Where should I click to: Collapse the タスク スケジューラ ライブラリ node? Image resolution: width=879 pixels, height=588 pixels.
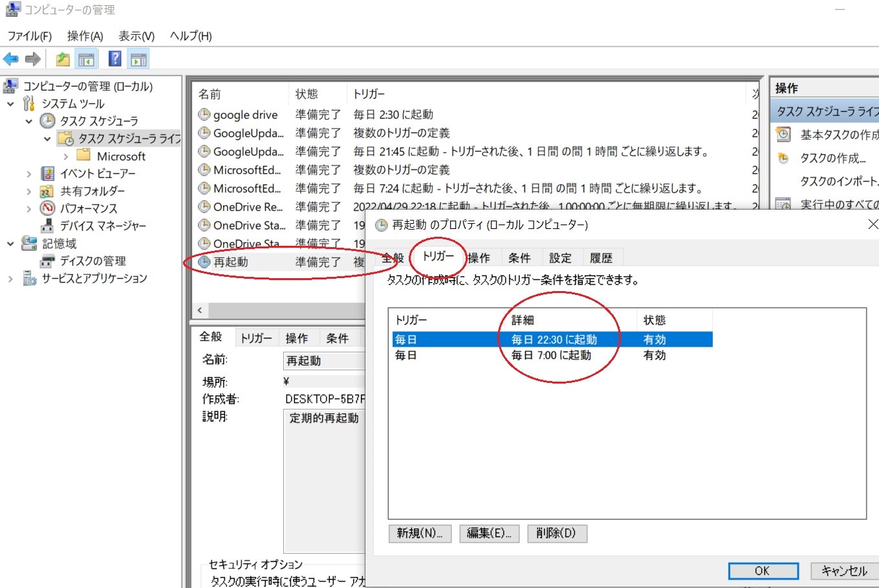pos(47,138)
